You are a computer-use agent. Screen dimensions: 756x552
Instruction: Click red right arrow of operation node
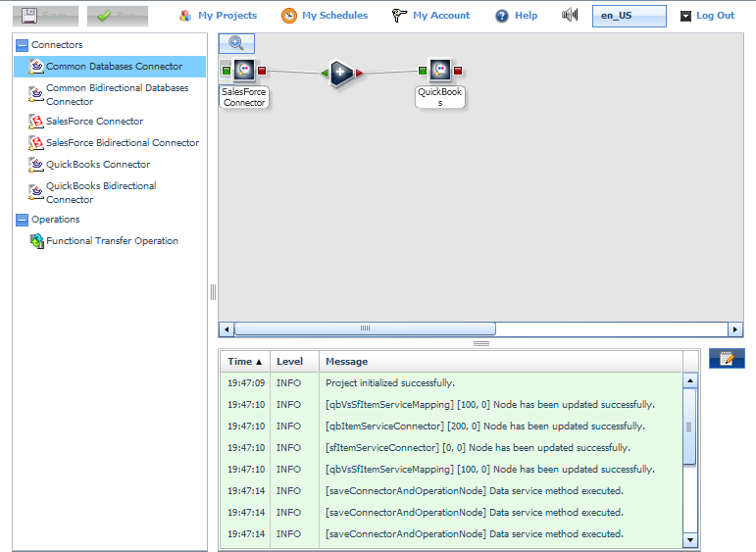[x=359, y=74]
